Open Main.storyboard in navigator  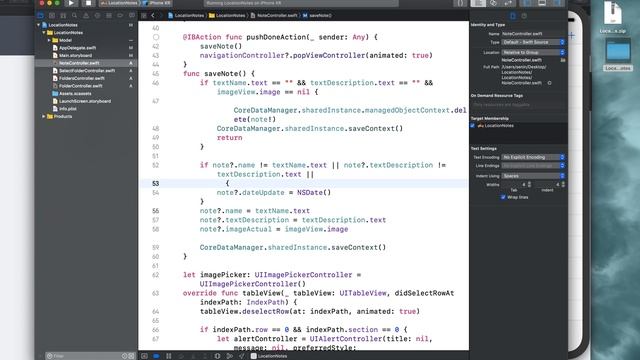tap(75, 56)
